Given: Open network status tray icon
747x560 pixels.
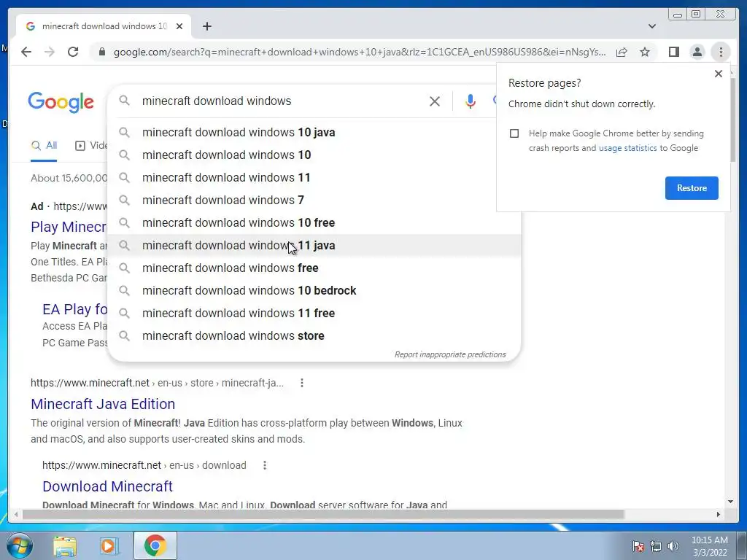Looking at the screenshot, I should pyautogui.click(x=656, y=546).
